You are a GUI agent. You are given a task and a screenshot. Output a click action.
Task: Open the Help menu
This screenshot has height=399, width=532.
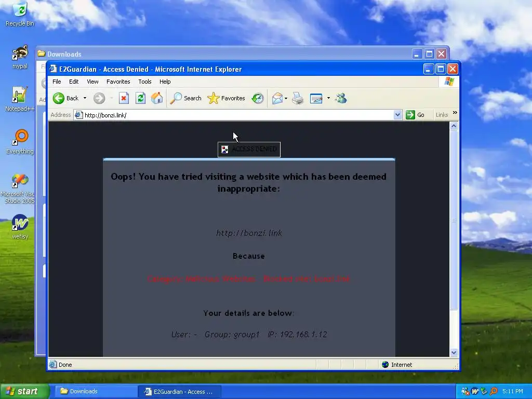pyautogui.click(x=165, y=82)
